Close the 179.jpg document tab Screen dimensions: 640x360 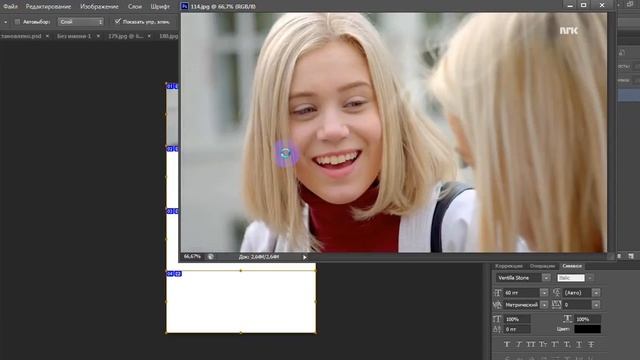click(x=149, y=36)
